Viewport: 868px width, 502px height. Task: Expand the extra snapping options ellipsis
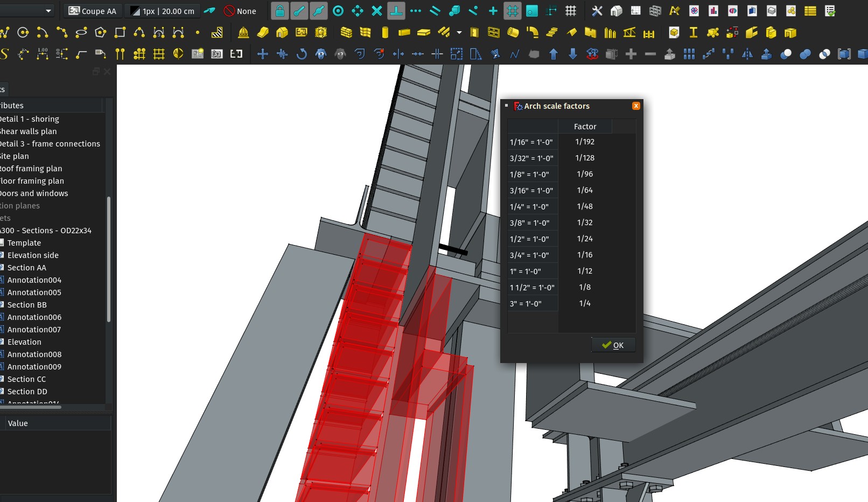(416, 11)
